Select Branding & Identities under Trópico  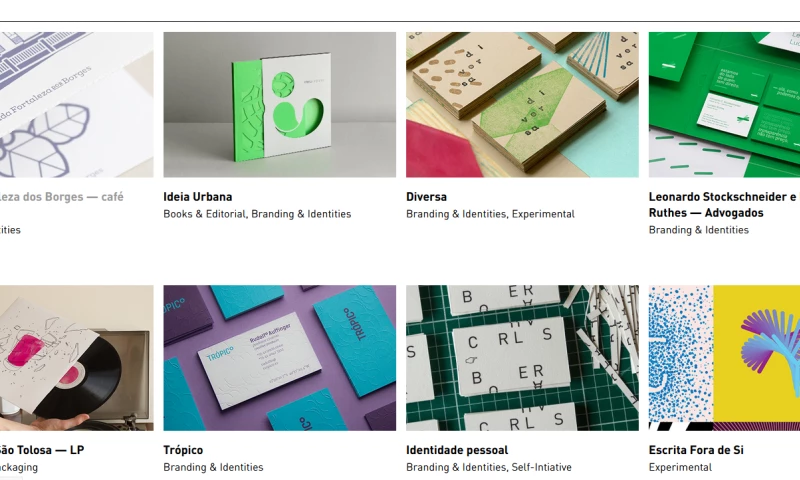point(213,467)
